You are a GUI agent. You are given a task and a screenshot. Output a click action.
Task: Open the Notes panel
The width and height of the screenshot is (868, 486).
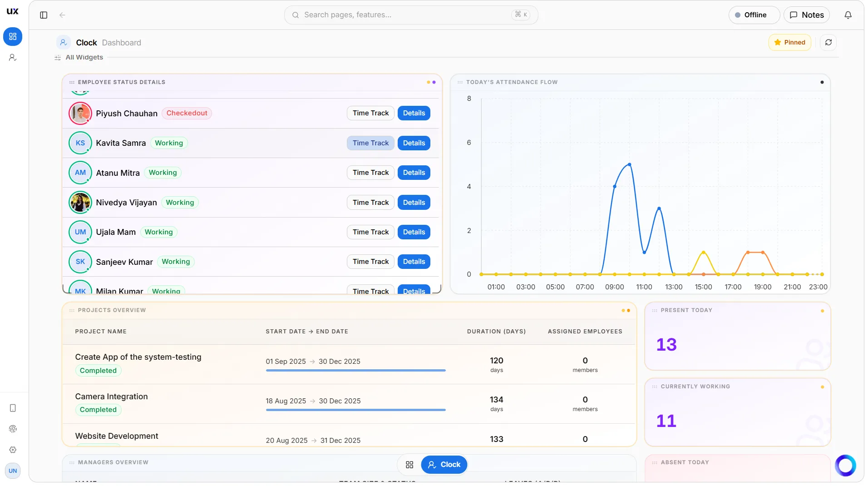tap(806, 15)
